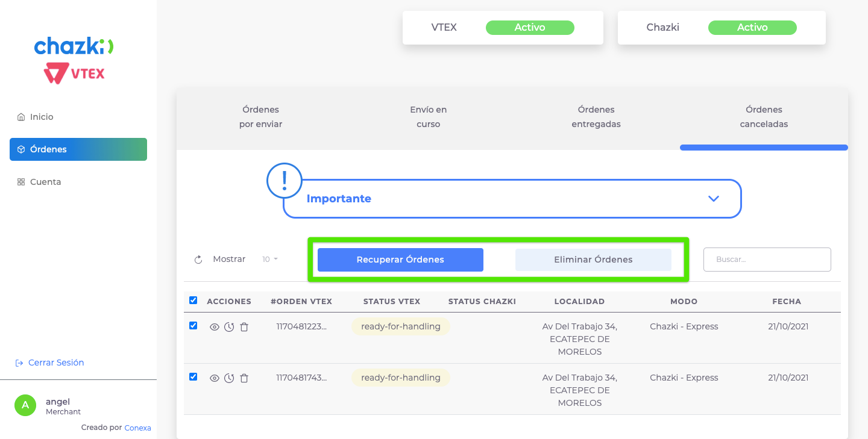Click clock history icon for order 1170481743
This screenshot has width=868, height=439.
point(229,378)
